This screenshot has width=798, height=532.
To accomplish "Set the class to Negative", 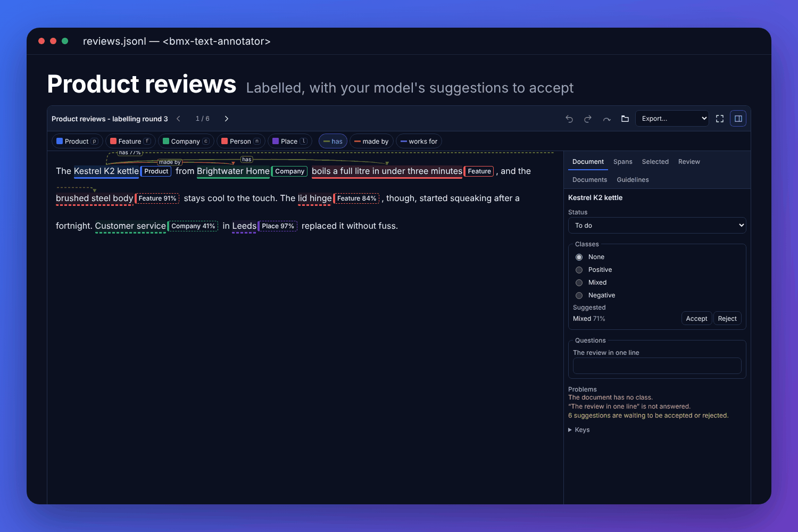I will pos(579,295).
